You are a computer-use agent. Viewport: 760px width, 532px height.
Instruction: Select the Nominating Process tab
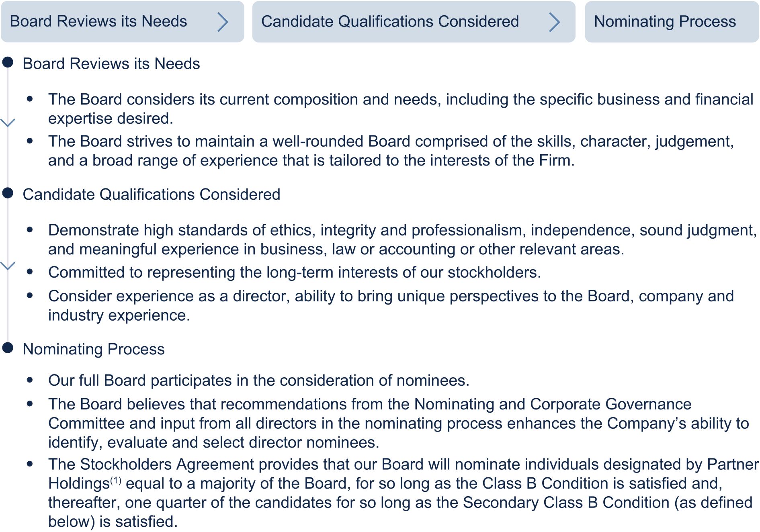pyautogui.click(x=672, y=22)
